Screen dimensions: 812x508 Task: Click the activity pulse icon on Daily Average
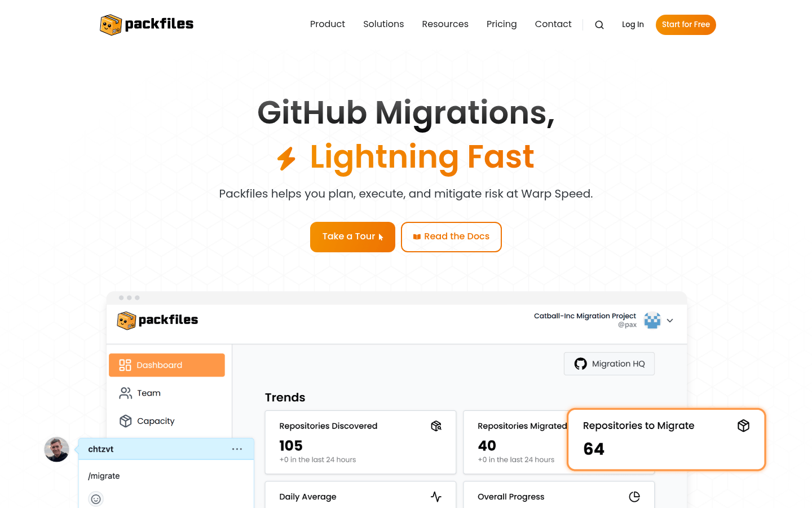pyautogui.click(x=436, y=497)
